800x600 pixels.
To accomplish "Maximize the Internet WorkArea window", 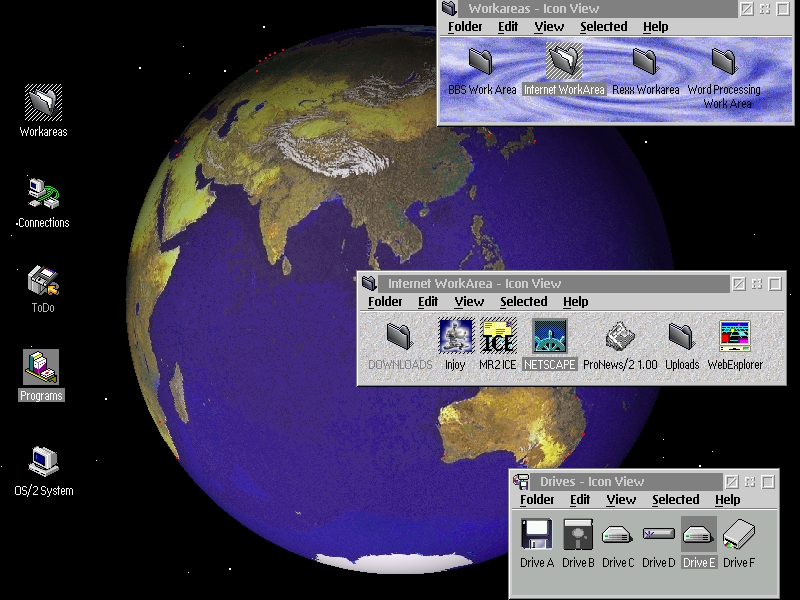I will [x=775, y=284].
